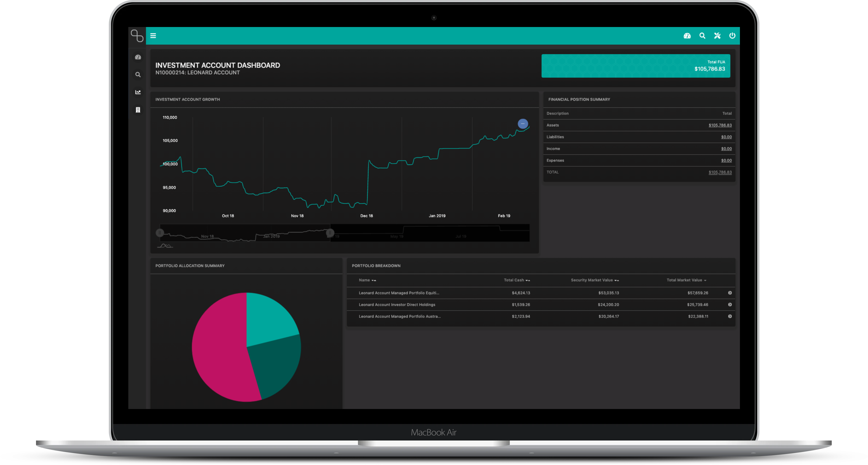Sort breakdown by Total Cash column
868x465 pixels.
tap(517, 280)
